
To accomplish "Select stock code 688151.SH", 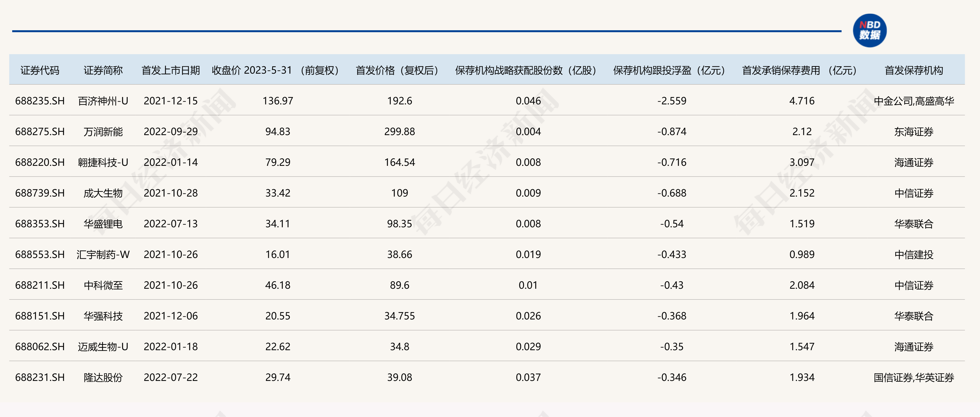I will click(x=40, y=316).
